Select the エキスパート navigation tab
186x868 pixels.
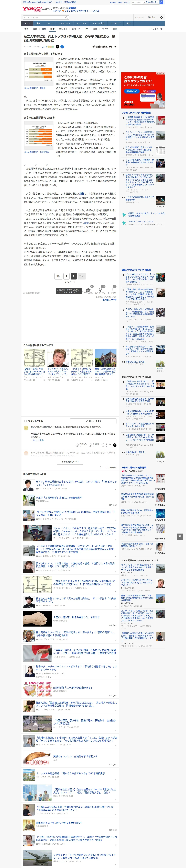64,24
